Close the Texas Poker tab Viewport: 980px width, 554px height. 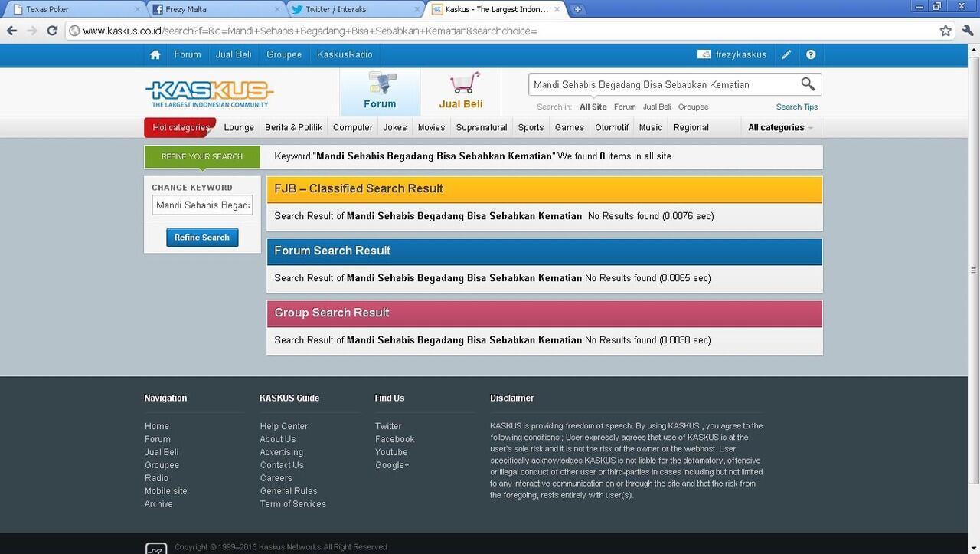(138, 9)
